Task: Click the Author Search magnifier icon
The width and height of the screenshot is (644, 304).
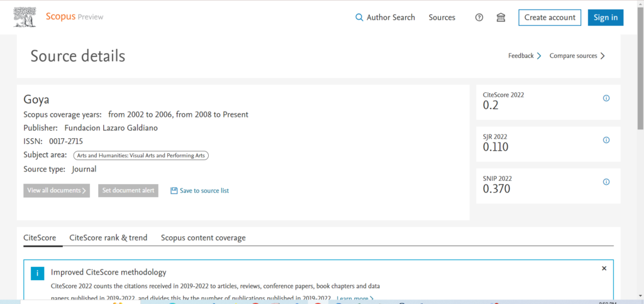Action: 359,18
